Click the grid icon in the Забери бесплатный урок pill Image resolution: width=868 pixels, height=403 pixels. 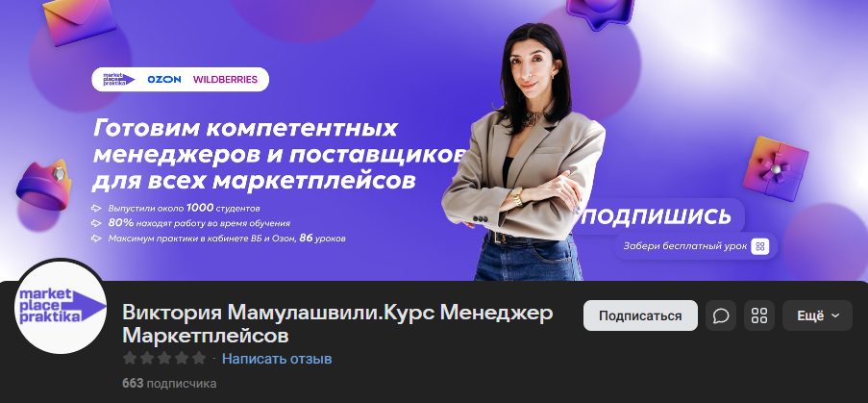click(759, 246)
